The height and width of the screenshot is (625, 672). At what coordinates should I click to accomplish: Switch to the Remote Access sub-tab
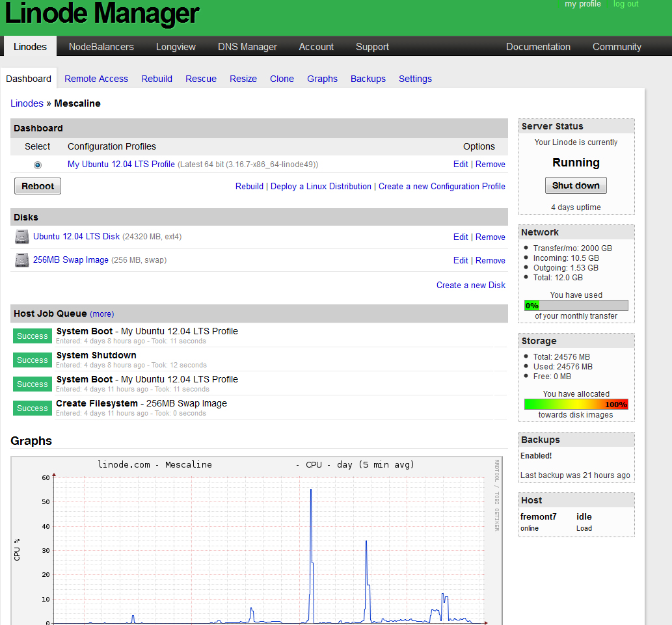96,79
